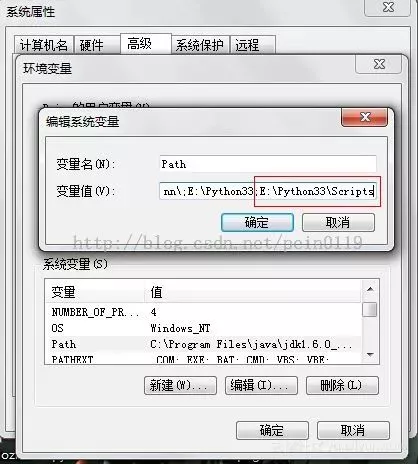
Task: Select the Path row in system variables list
Action: pyautogui.click(x=203, y=344)
